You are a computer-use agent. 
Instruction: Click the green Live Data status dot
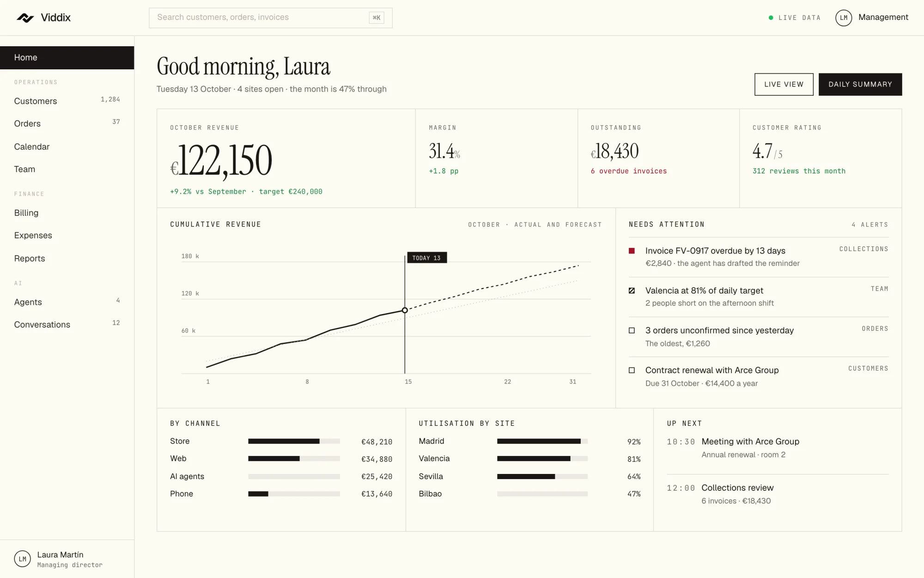point(771,18)
